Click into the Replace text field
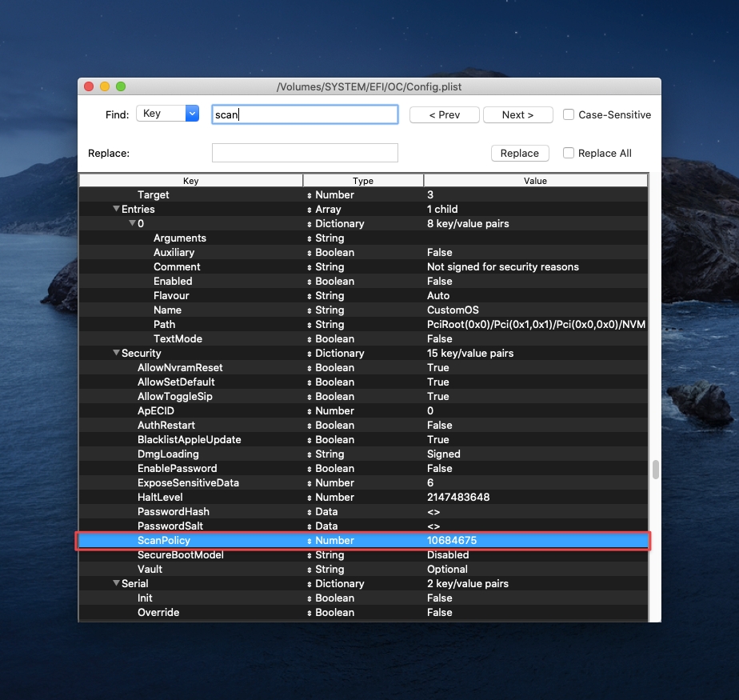Viewport: 739px width, 700px height. point(305,153)
